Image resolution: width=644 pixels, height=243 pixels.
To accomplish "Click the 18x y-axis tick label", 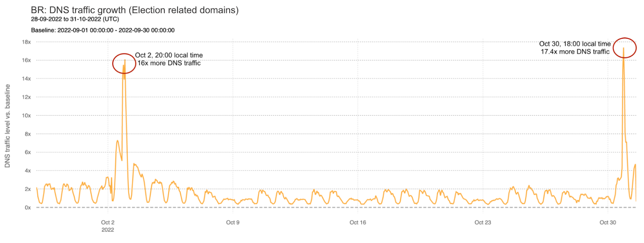I will click(x=26, y=42).
